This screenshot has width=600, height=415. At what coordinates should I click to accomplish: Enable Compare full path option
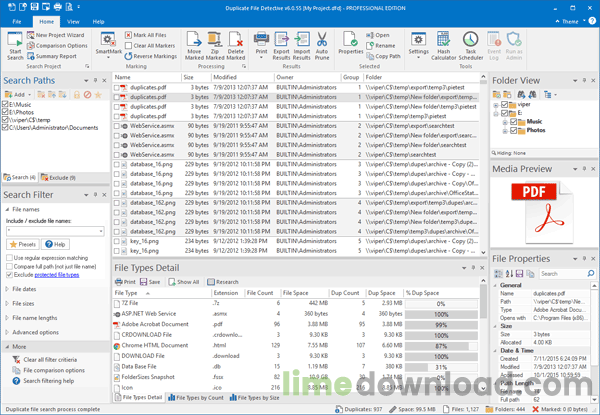[x=9, y=267]
